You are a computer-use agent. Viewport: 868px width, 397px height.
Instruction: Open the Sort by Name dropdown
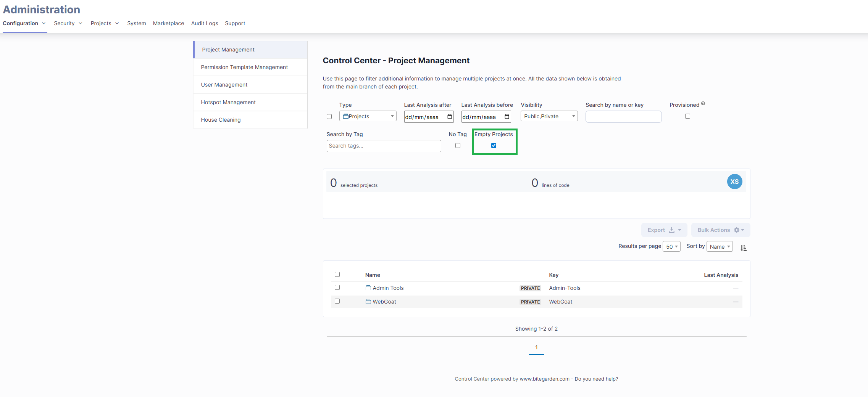(x=719, y=246)
